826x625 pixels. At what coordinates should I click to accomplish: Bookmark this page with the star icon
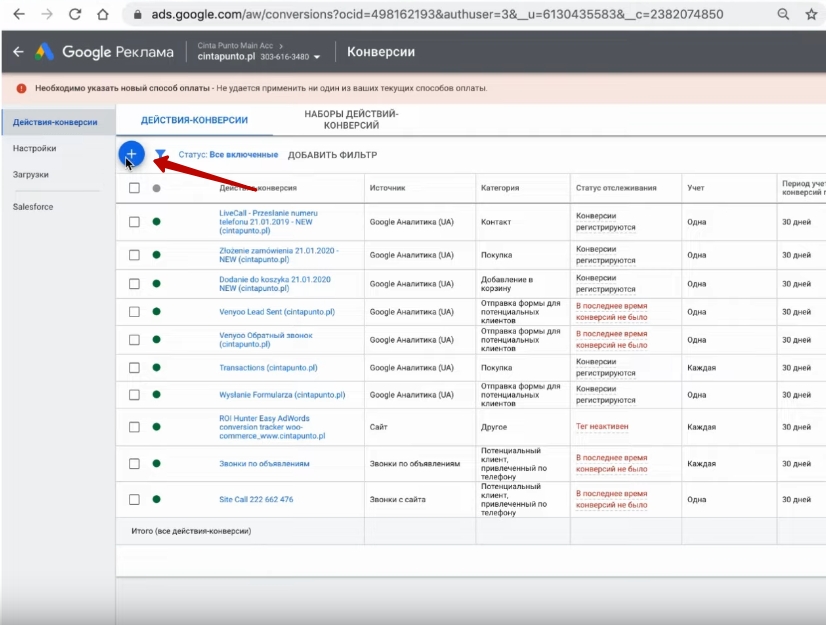(811, 14)
